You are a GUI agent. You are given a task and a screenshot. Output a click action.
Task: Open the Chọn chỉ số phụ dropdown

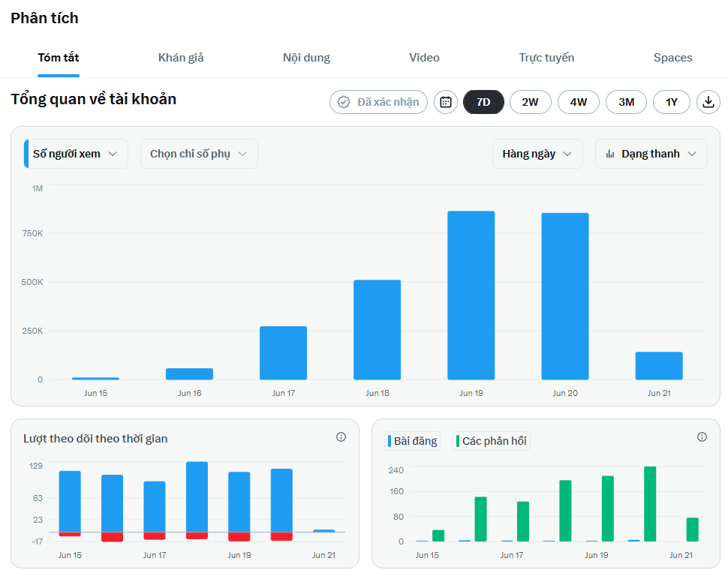pyautogui.click(x=199, y=154)
